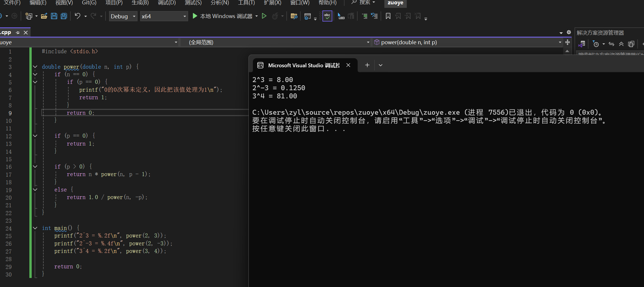Collapse the if (p > 0) block
The height and width of the screenshot is (287, 644).
35,166
